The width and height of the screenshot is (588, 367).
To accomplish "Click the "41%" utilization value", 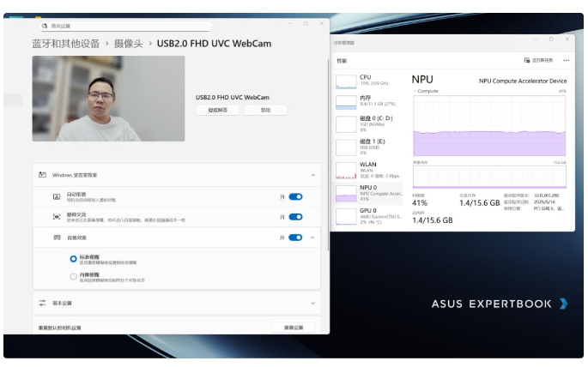I will tap(420, 203).
